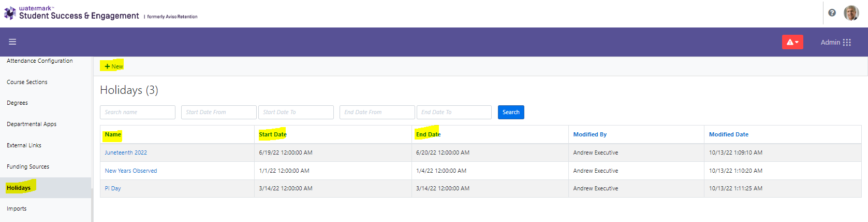Screen dimensions: 868x222
Task: Select Imports in sidebar
Action: (x=17, y=209)
